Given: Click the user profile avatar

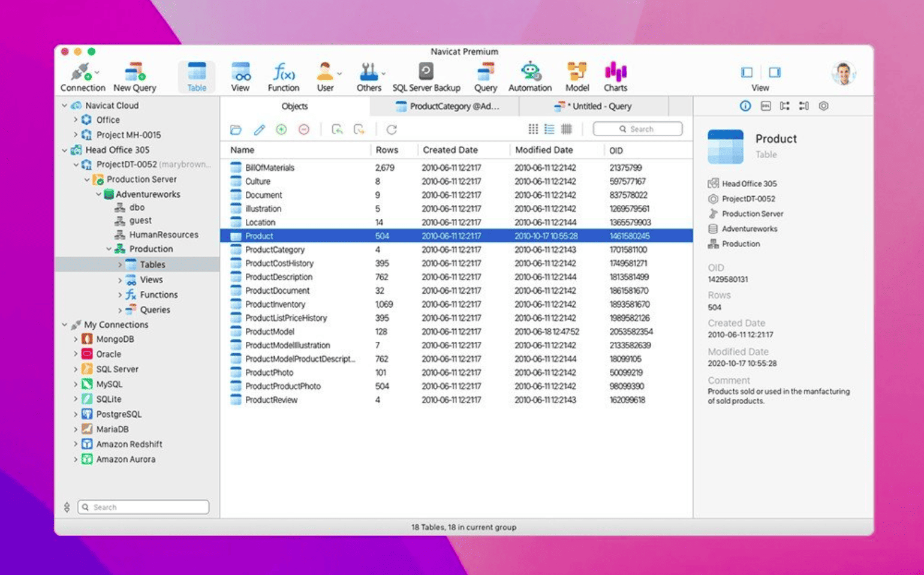Looking at the screenshot, I should click(x=843, y=74).
